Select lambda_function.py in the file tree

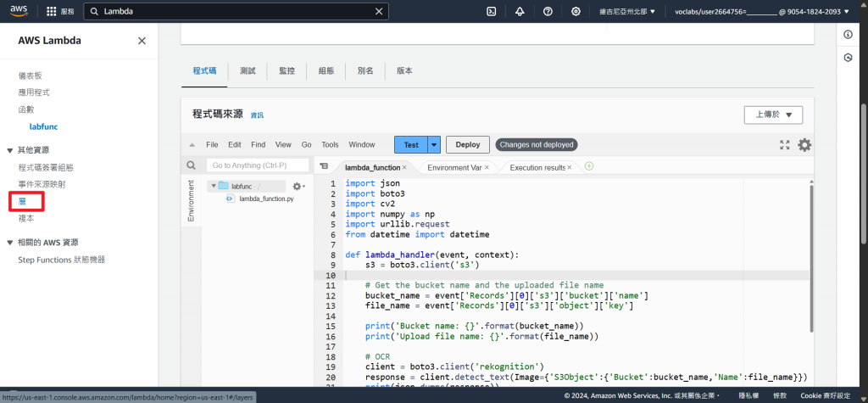click(x=264, y=199)
